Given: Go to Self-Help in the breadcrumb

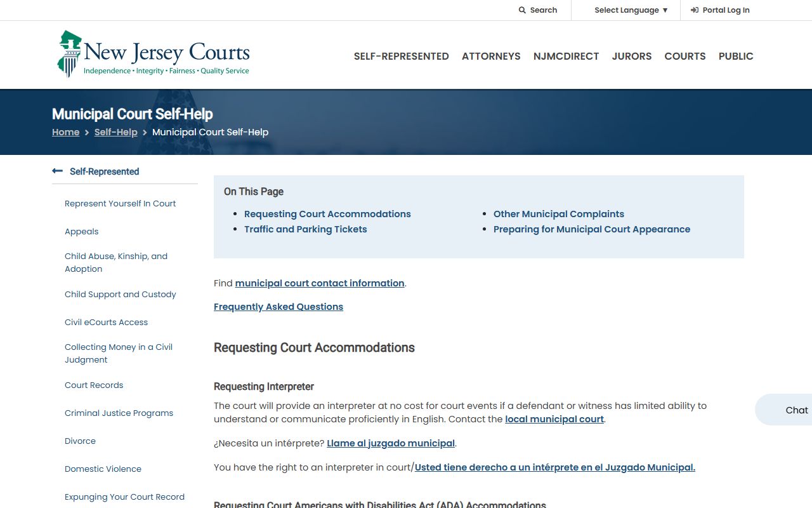Looking at the screenshot, I should pyautogui.click(x=116, y=132).
